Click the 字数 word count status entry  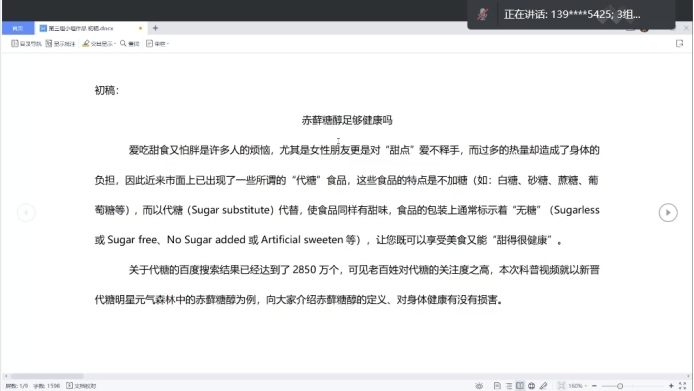46,386
